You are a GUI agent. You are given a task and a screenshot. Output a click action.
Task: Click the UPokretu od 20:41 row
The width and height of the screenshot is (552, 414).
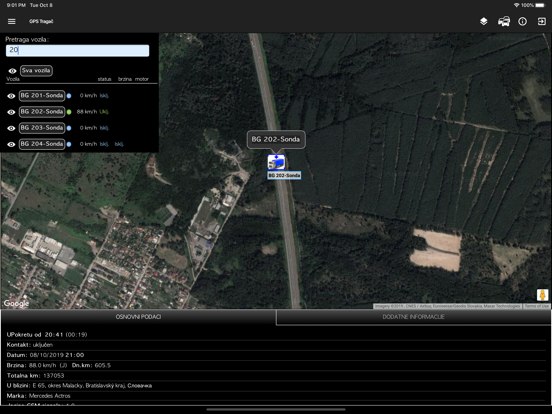(x=276, y=335)
